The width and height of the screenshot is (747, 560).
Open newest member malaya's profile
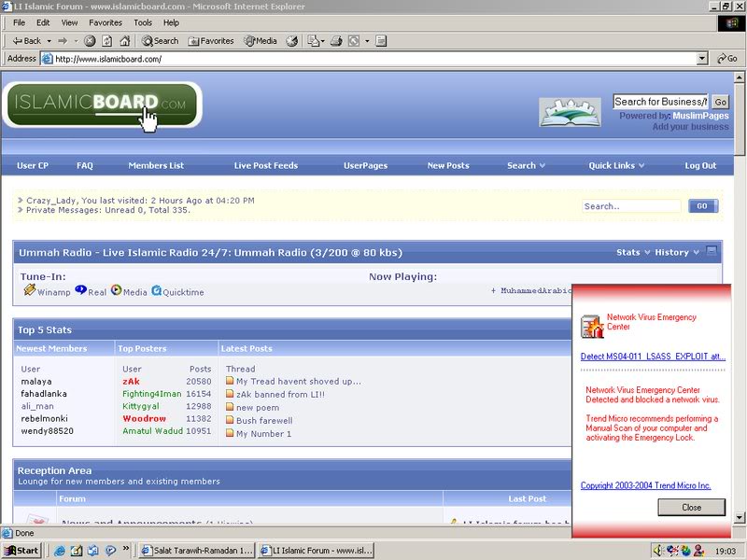[36, 382]
